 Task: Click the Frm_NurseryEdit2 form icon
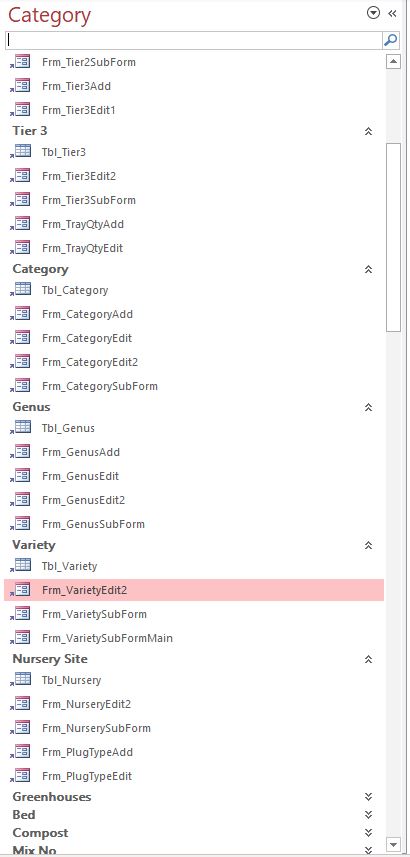coord(21,704)
